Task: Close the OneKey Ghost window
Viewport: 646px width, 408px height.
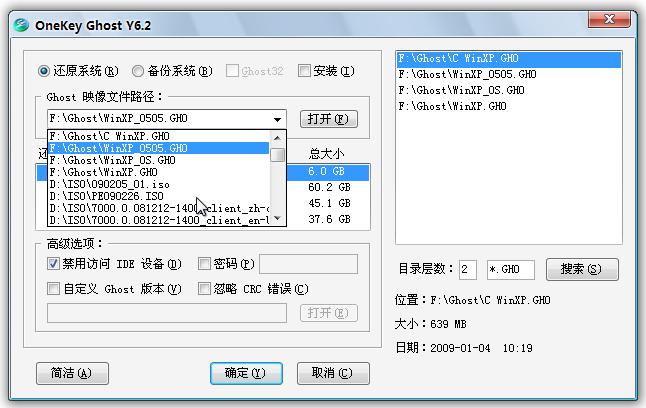Action: (609, 19)
